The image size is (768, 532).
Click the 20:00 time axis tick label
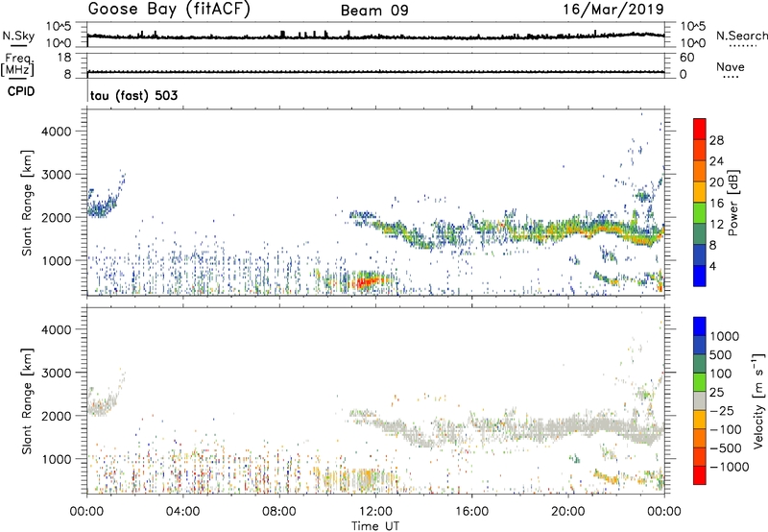567,512
